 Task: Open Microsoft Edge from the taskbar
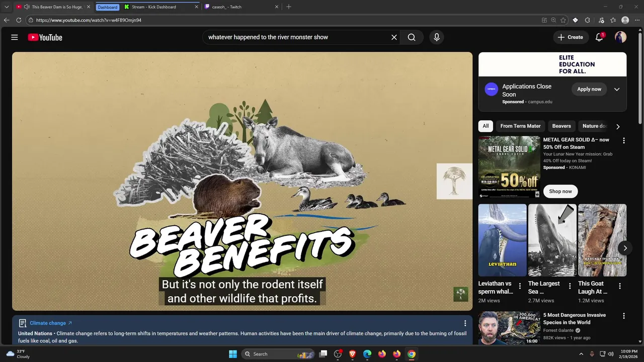coord(367,354)
